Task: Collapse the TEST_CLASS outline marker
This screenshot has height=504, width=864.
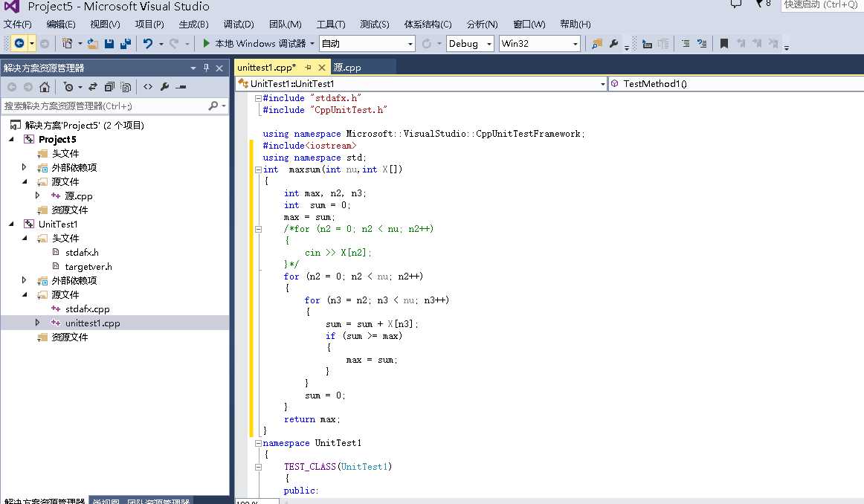Action: coord(258,467)
